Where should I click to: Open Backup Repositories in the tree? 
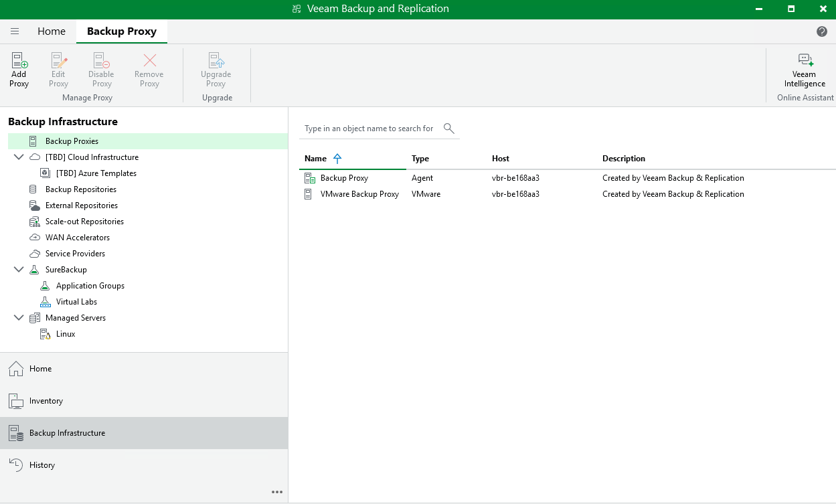pos(80,189)
